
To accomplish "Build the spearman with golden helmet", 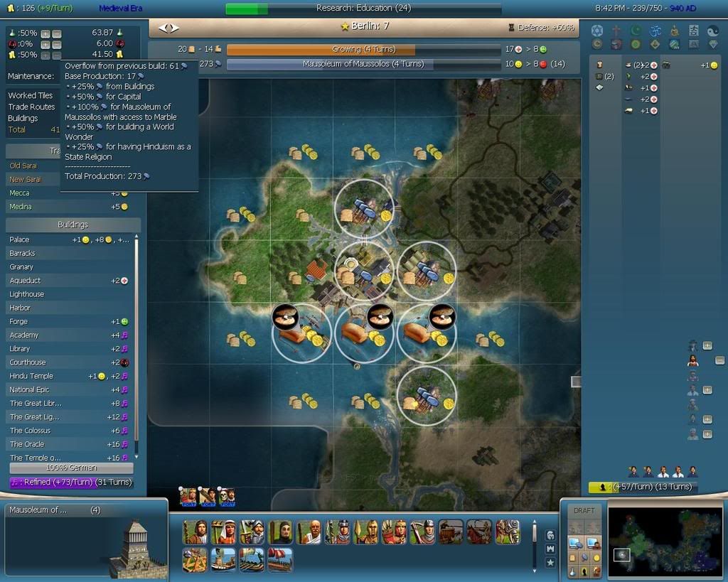I will (365, 532).
